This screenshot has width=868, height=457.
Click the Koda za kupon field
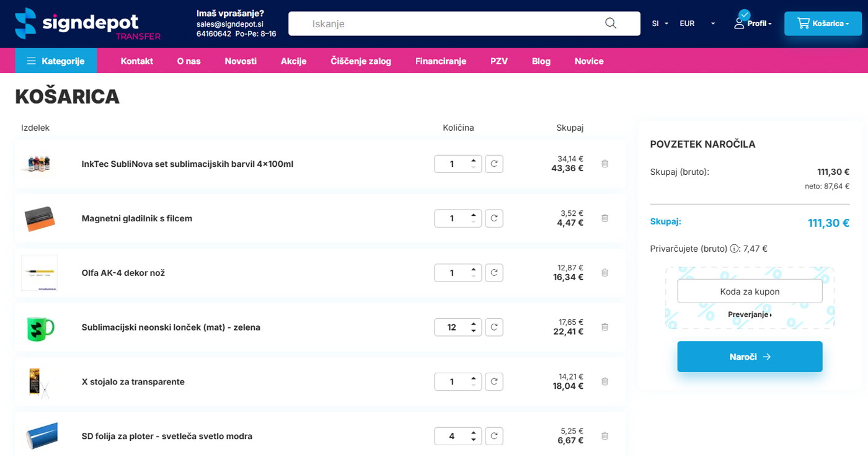pos(750,291)
